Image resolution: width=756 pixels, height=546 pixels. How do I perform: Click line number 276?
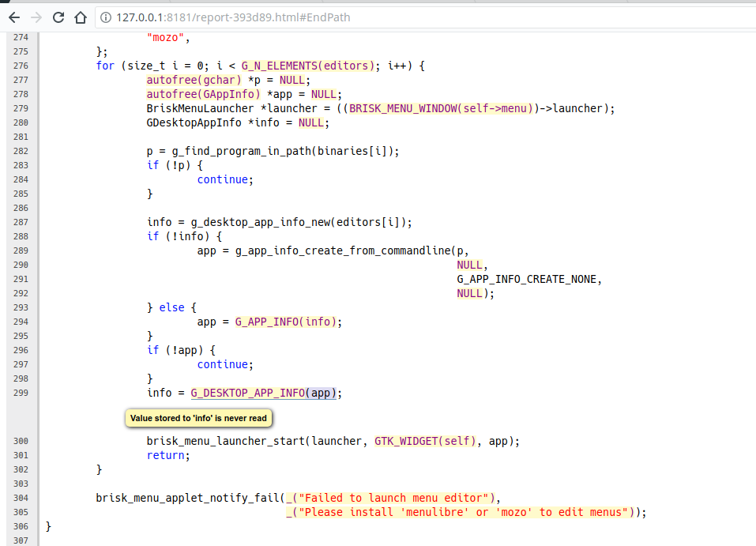[x=21, y=66]
